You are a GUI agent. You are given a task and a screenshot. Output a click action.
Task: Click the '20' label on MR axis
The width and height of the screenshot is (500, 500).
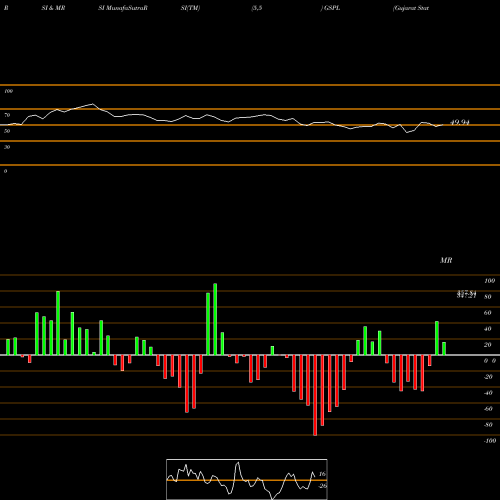488,345
